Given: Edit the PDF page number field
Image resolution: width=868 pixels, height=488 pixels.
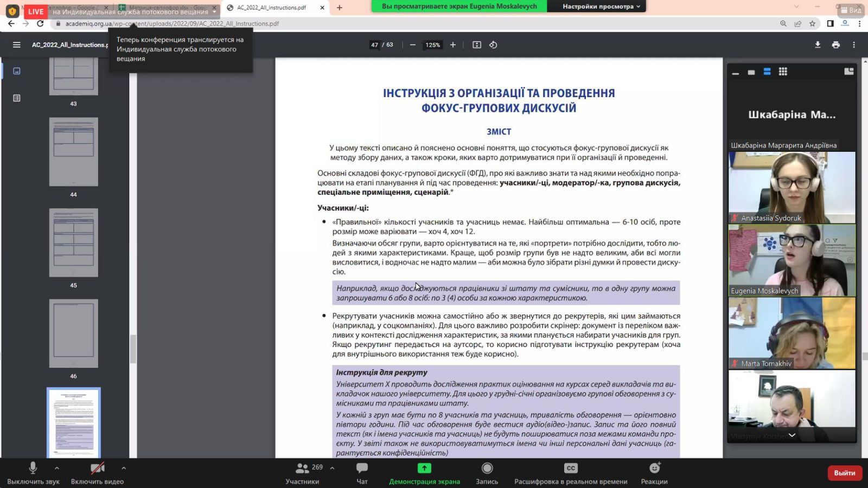Looking at the screenshot, I should (x=374, y=45).
